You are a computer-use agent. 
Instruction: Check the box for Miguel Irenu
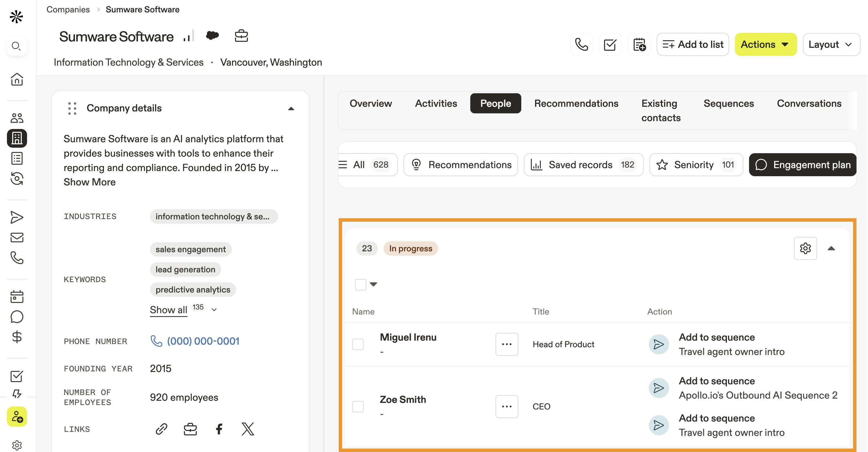tap(358, 344)
